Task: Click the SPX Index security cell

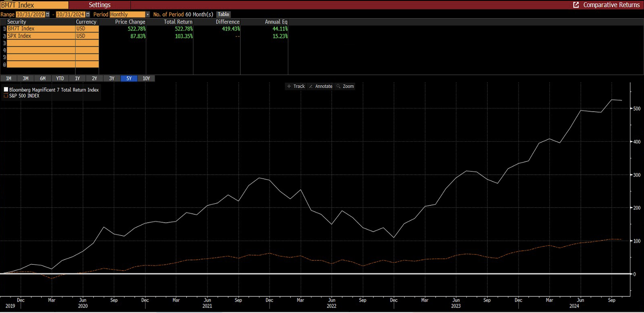Action: [41, 36]
